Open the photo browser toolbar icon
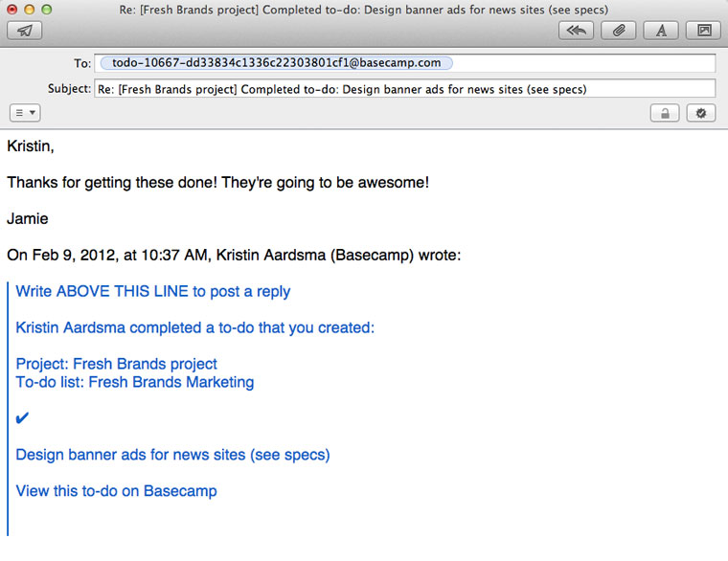Image resolution: width=728 pixels, height=561 pixels. pyautogui.click(x=703, y=31)
